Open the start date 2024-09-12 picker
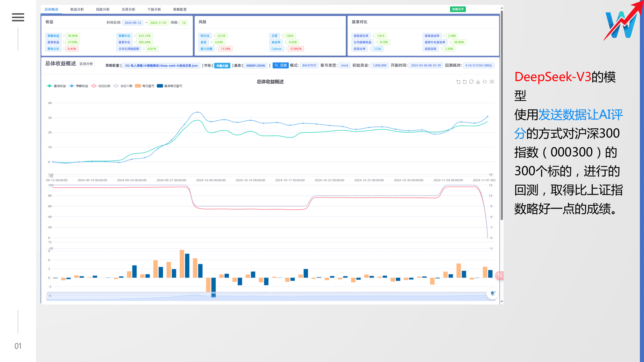Viewport: 644px width, 362px height. [133, 23]
